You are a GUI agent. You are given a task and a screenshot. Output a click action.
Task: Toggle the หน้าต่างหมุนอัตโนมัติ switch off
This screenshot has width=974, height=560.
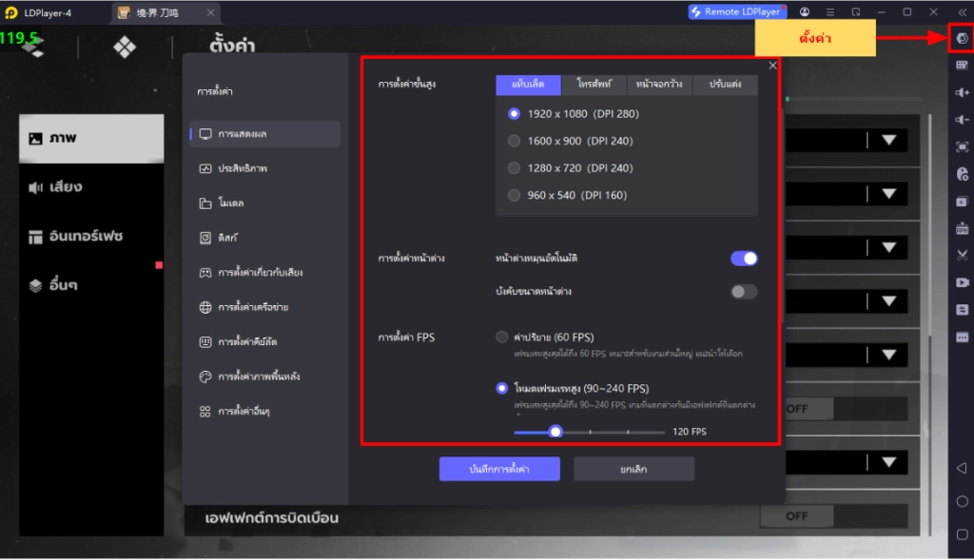tap(744, 259)
